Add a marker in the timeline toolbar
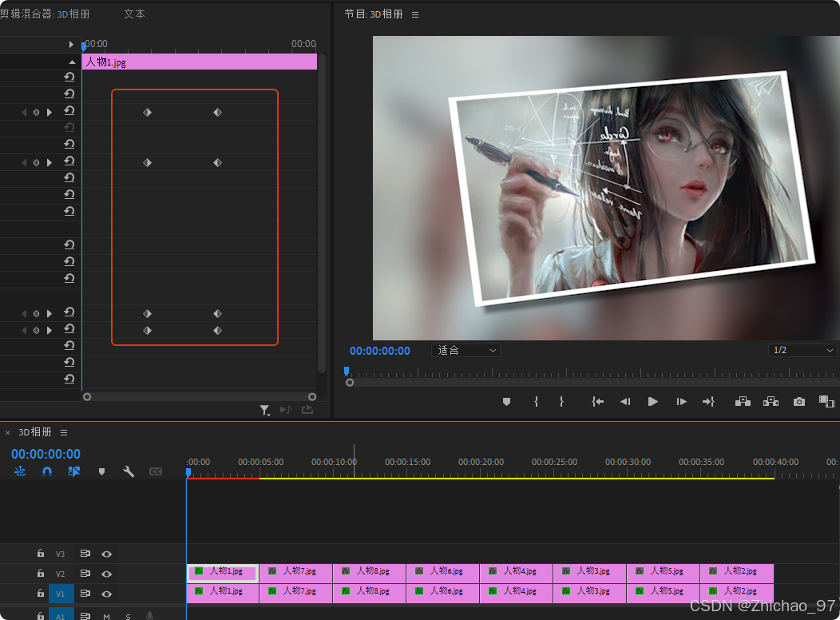This screenshot has height=620, width=840. [x=101, y=471]
